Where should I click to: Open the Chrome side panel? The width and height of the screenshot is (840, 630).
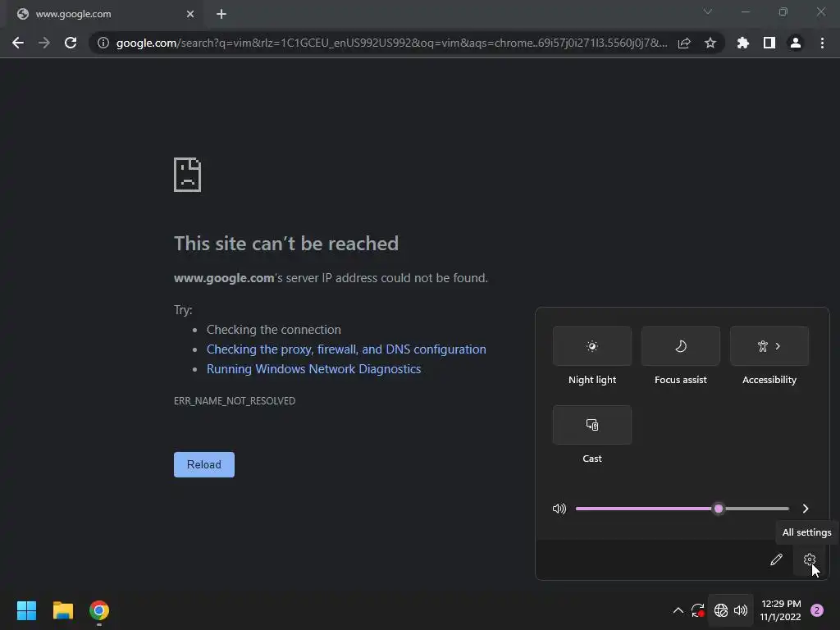[769, 43]
